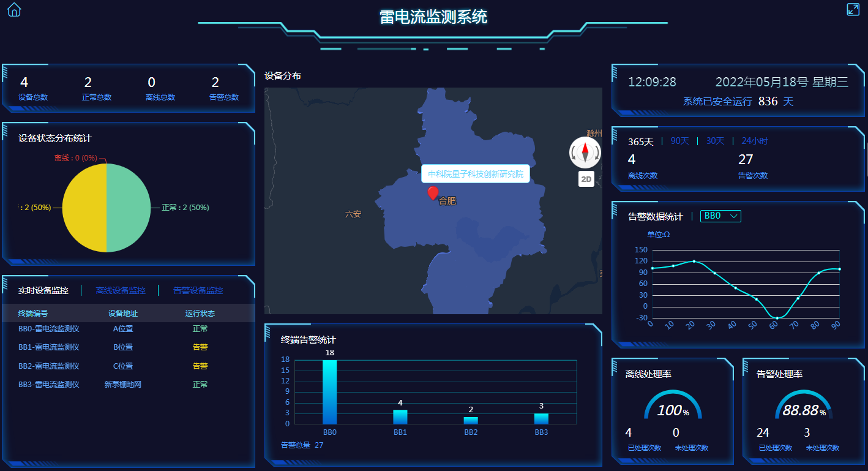Enable the 24小时 statistics view
868x471 pixels.
pyautogui.click(x=755, y=140)
